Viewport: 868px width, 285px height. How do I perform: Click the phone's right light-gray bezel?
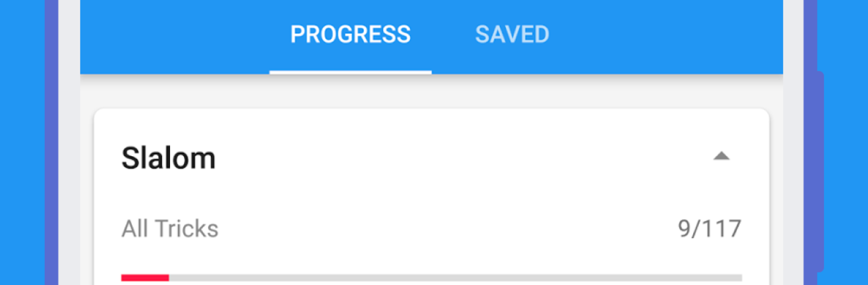[793, 142]
